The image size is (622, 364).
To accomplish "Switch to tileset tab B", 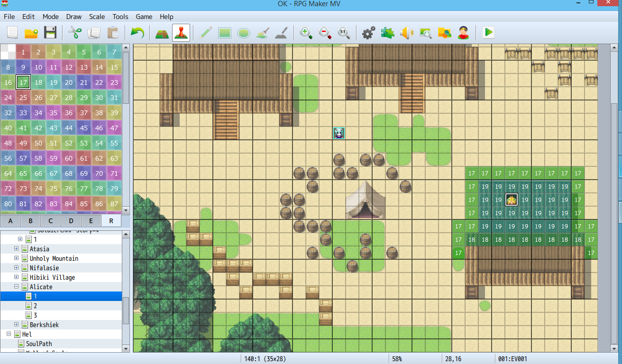I will click(x=30, y=221).
